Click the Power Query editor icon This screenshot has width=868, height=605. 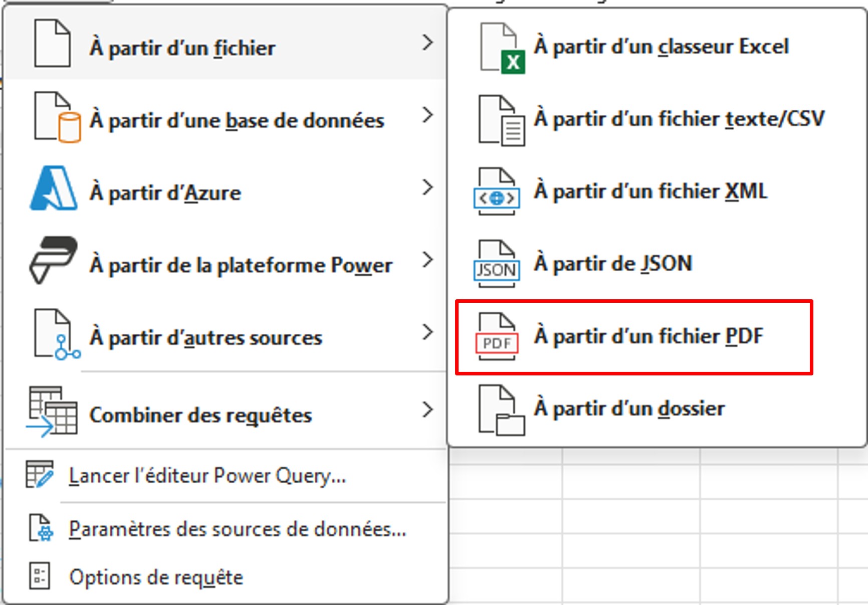click(40, 474)
